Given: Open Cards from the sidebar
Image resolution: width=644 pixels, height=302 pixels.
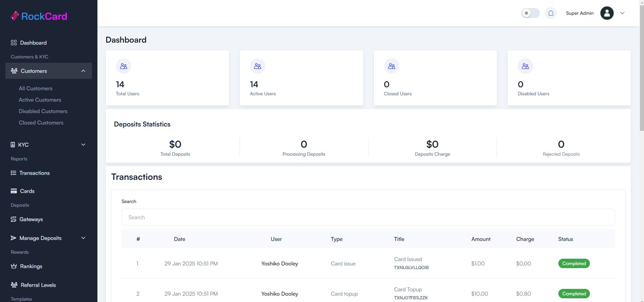Looking at the screenshot, I should [x=27, y=191].
